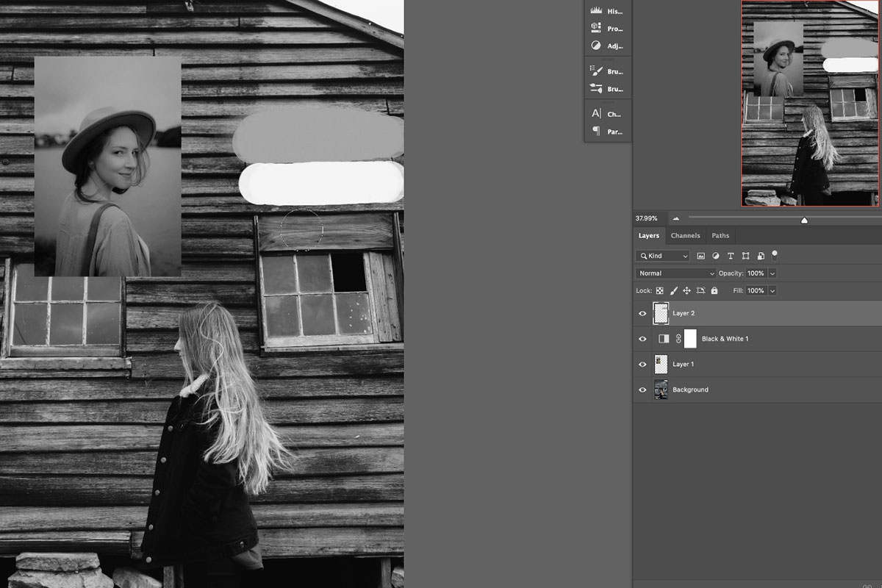882x588 pixels.
Task: Click the Lock position icon
Action: pyautogui.click(x=686, y=290)
